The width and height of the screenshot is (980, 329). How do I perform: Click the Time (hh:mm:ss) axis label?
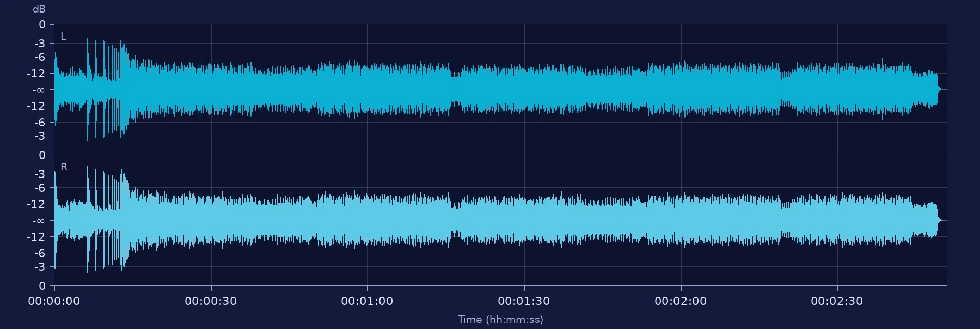click(x=500, y=320)
